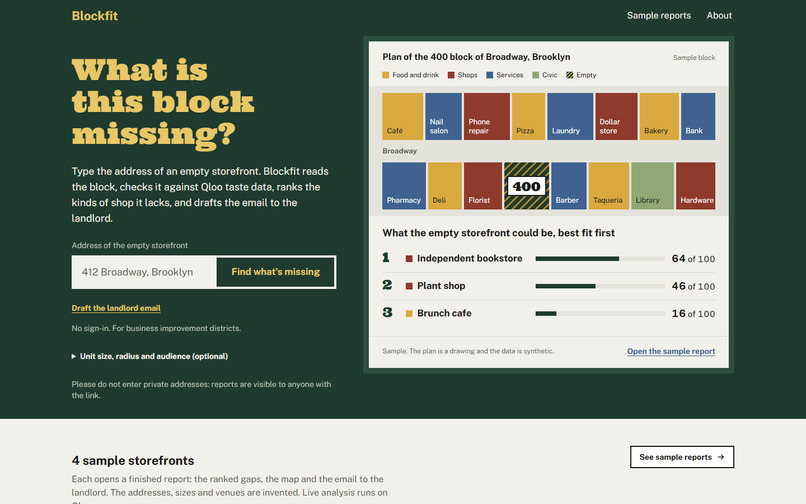Select the Pharmacy tile
Screen dimensions: 806x504
(404, 186)
